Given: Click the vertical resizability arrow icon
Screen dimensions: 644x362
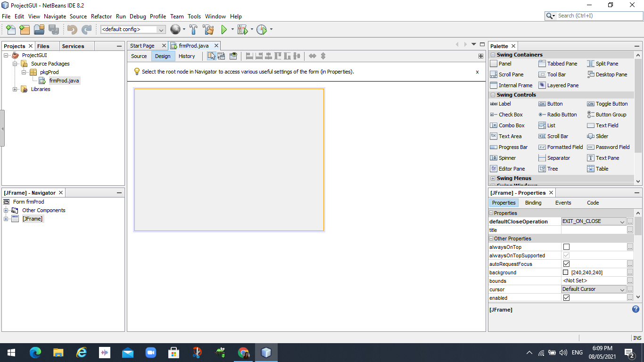Looking at the screenshot, I should [323, 56].
